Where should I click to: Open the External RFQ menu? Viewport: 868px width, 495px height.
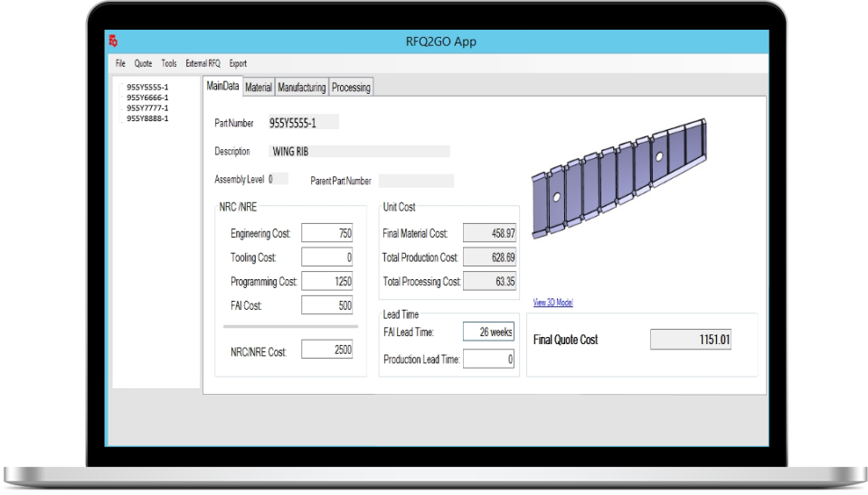[x=203, y=63]
